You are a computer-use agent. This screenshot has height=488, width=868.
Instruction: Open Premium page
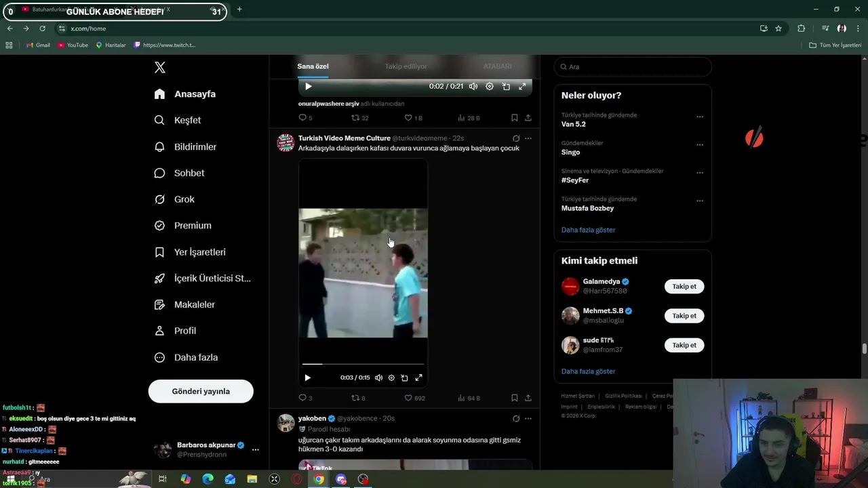[182, 226]
